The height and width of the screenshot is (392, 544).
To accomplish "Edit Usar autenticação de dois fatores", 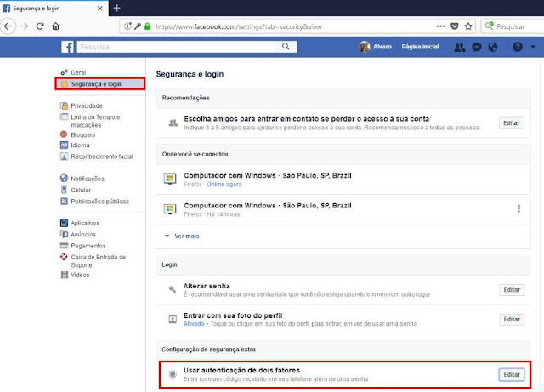I will point(512,375).
